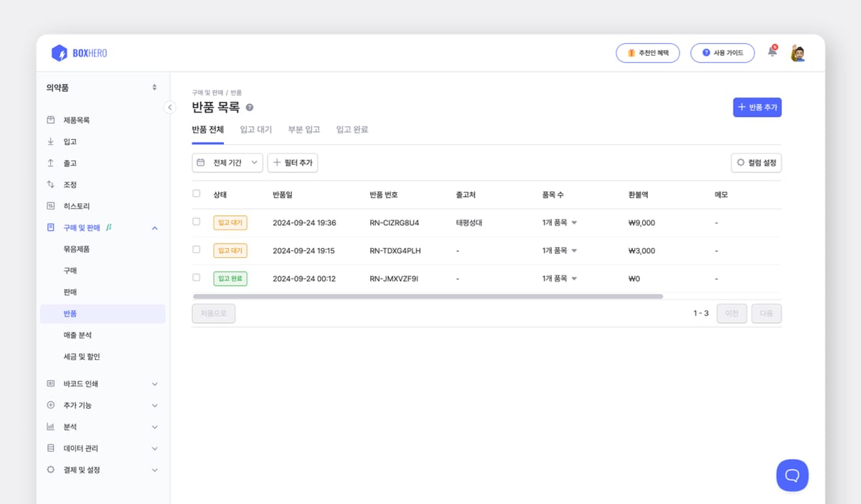Open the 사용 가이드 guide
861x504 pixels.
coord(723,52)
